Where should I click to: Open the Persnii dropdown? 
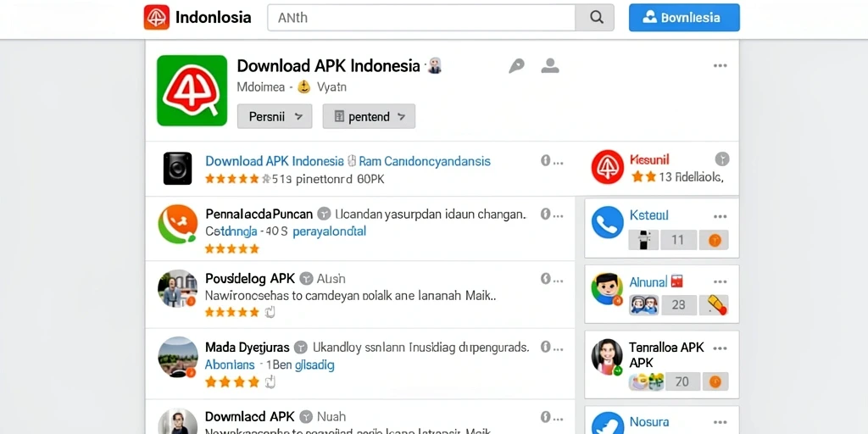click(275, 116)
